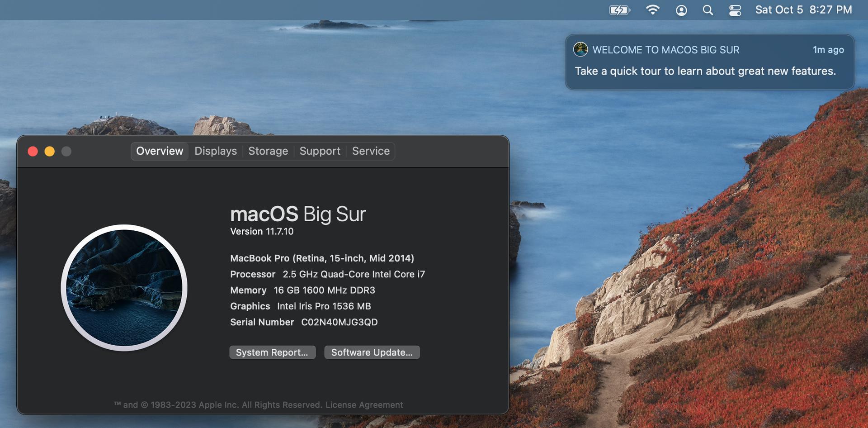Switch to the Storage tab
The width and height of the screenshot is (868, 428).
[x=268, y=151]
